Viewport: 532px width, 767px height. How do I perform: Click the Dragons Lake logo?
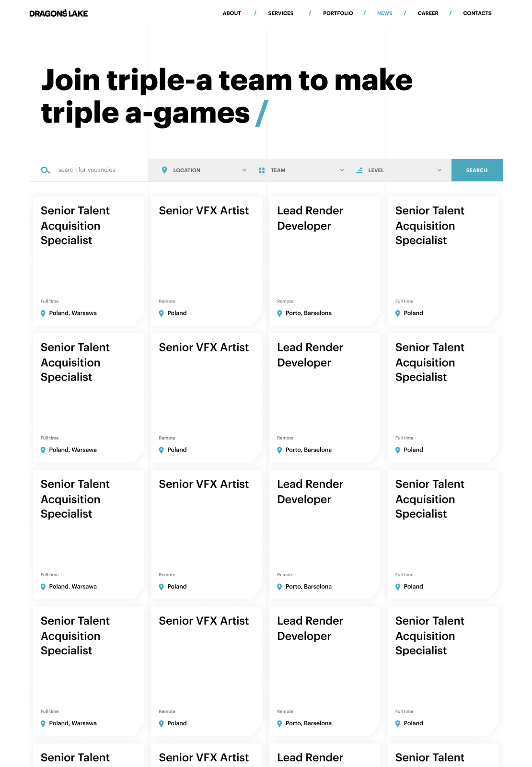(x=58, y=13)
